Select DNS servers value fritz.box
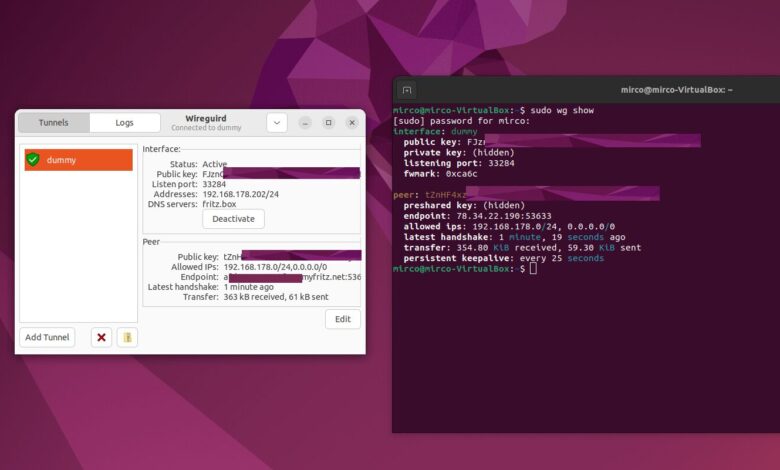The image size is (780, 470). point(219,204)
